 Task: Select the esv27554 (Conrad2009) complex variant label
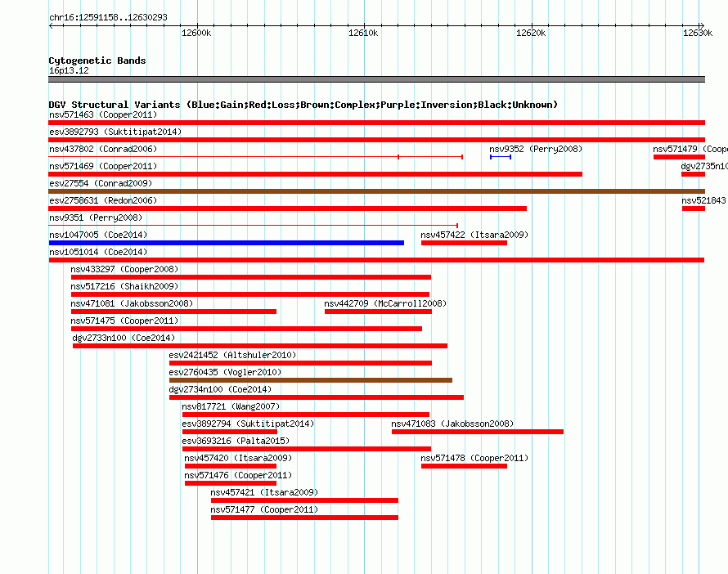coord(101,183)
